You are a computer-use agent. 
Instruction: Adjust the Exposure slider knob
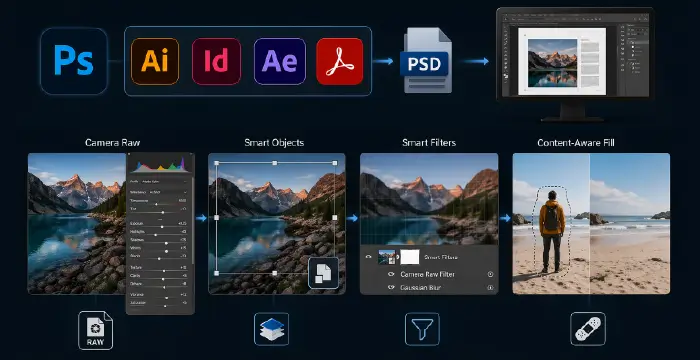162,227
